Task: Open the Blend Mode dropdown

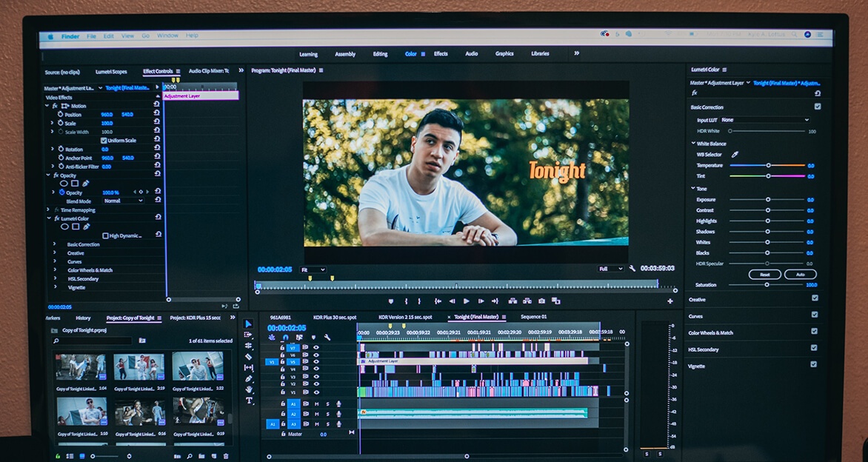Action: click(123, 201)
